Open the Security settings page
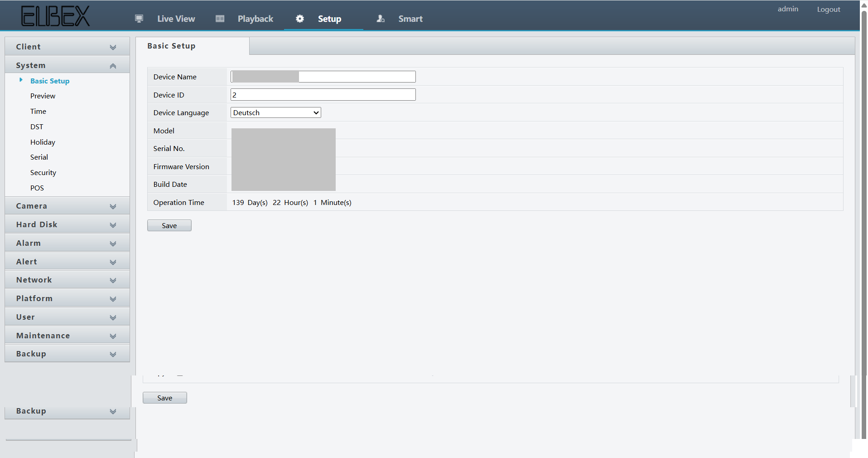Viewport: 868px width, 458px height. click(43, 172)
